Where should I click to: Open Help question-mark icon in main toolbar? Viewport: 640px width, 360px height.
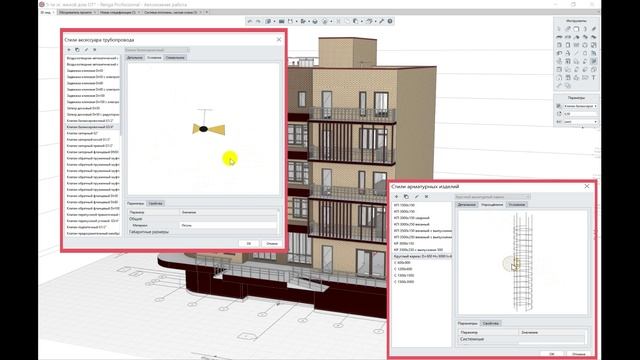point(390,21)
